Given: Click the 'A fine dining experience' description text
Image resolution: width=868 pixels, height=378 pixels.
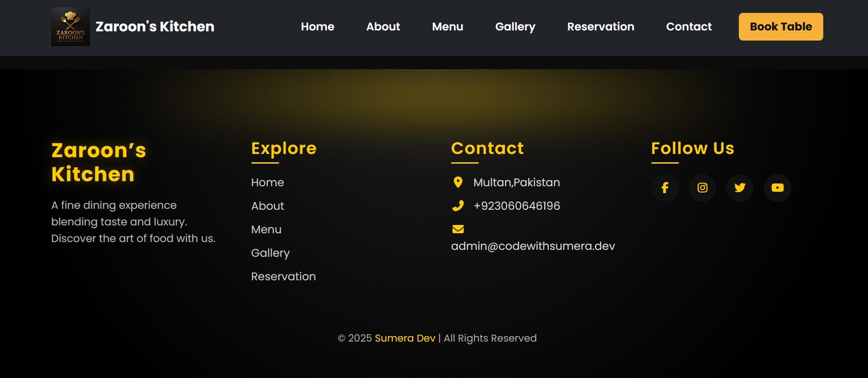Looking at the screenshot, I should [x=133, y=222].
